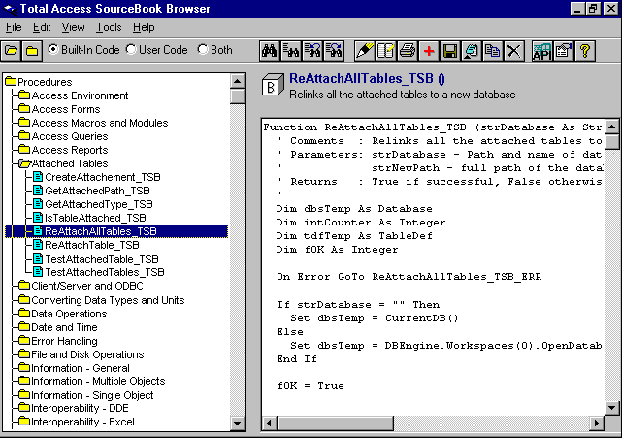This screenshot has height=438, width=622.
Task: Select the Built-In Code radio button
Action: 53,49
